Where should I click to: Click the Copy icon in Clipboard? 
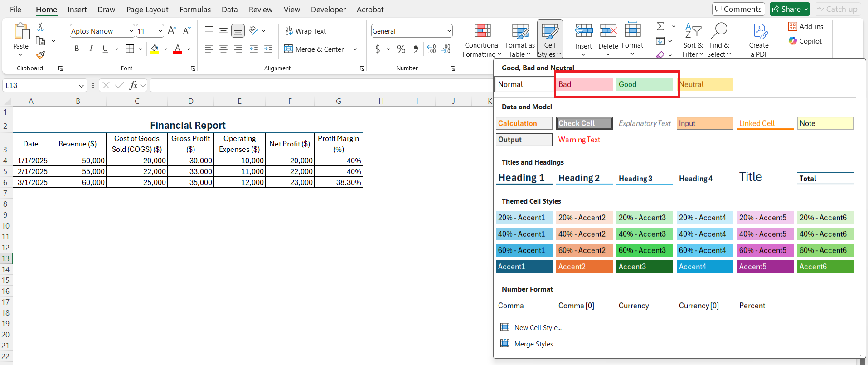point(40,41)
